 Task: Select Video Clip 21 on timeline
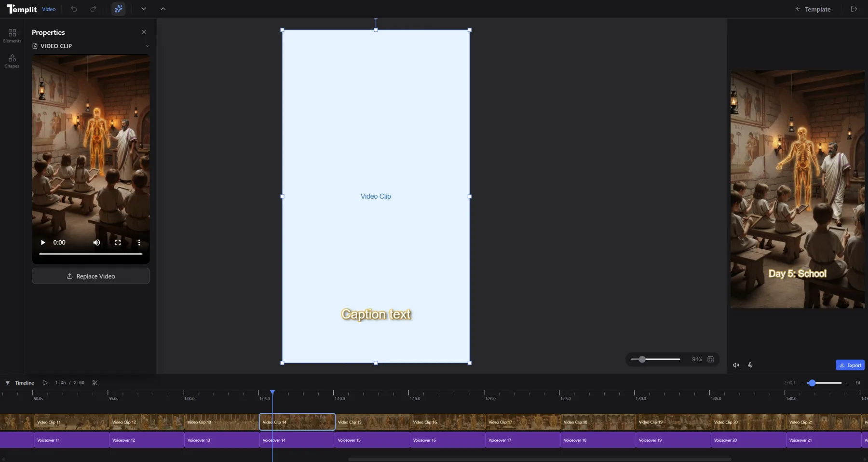coord(824,422)
